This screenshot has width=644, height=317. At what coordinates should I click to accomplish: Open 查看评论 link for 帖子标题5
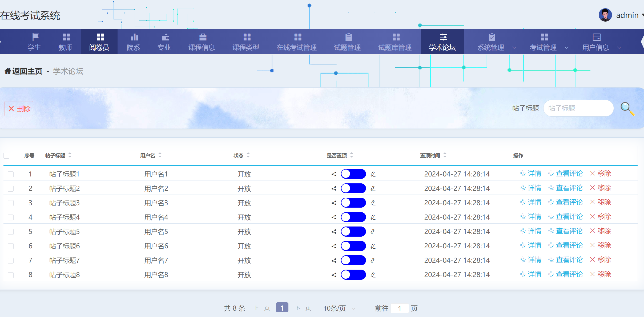pos(569,231)
